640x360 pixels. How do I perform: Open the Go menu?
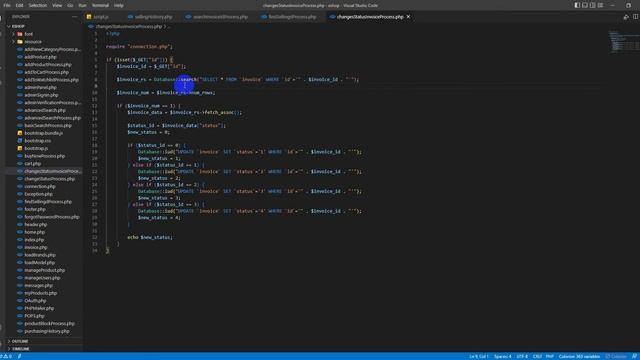[x=70, y=5]
